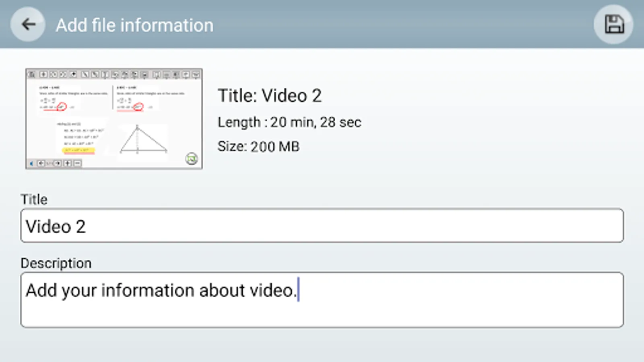
Task: Click plus icon in thumbnail's bottom toolbar
Action: pyautogui.click(x=68, y=163)
